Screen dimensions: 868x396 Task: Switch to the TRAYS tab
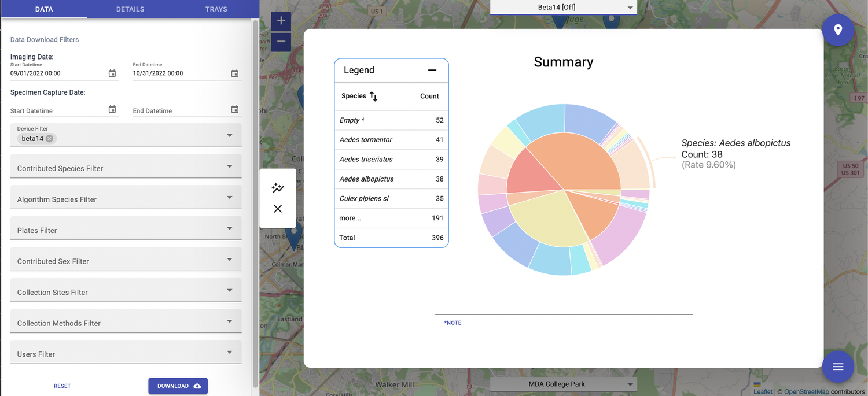pos(216,9)
